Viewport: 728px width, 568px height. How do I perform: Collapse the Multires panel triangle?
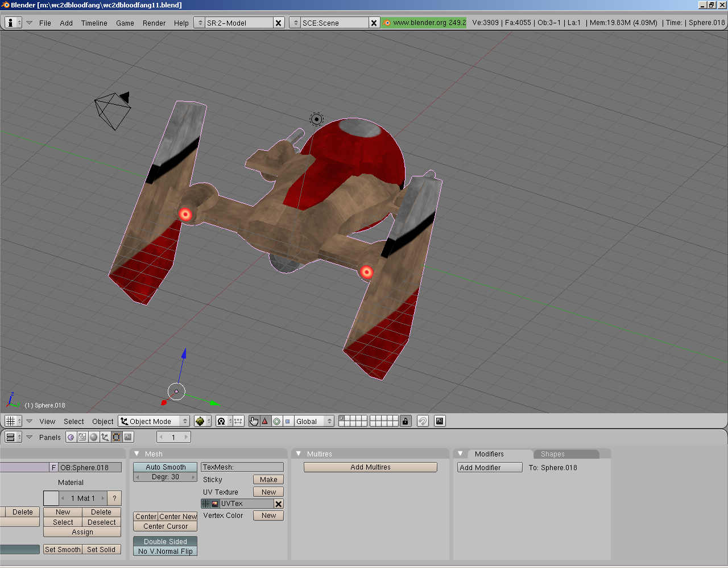click(x=299, y=454)
